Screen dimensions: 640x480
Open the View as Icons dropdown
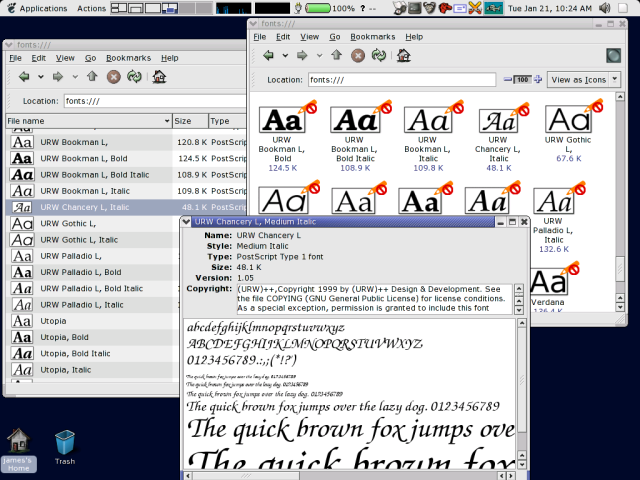tap(584, 80)
